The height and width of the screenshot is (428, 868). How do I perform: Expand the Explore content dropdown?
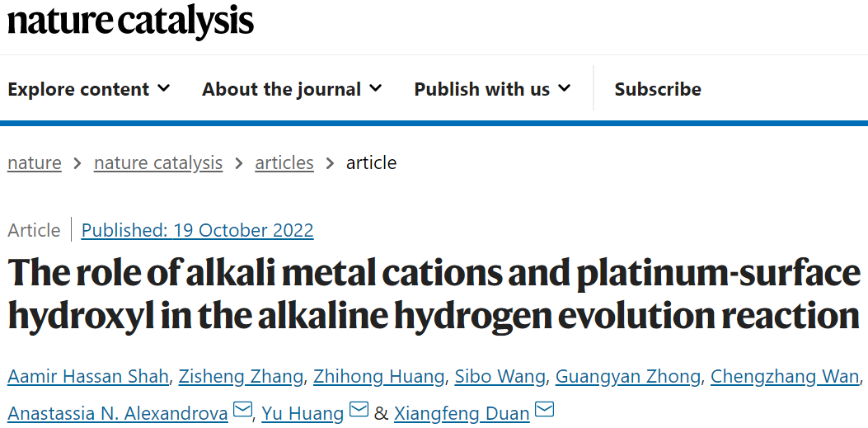88,88
